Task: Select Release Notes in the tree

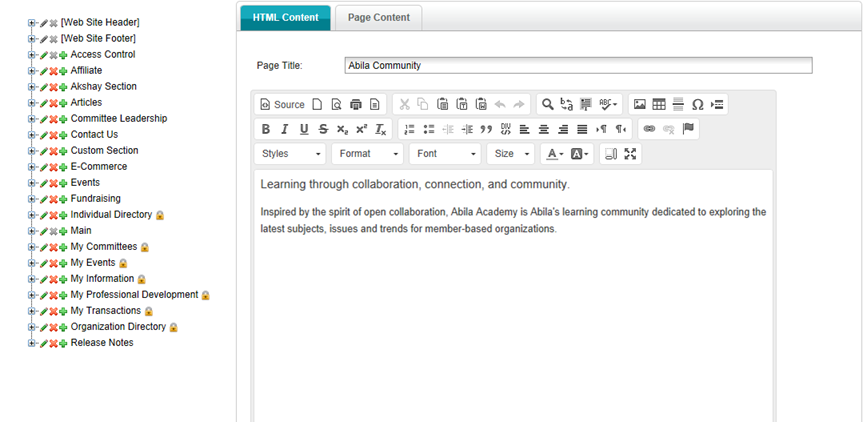Action: 102,343
